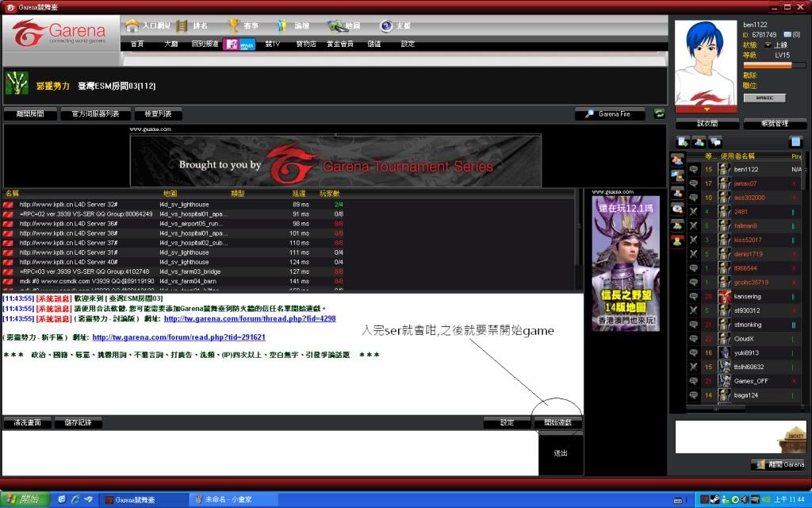Click the home portal house icon

(132, 25)
